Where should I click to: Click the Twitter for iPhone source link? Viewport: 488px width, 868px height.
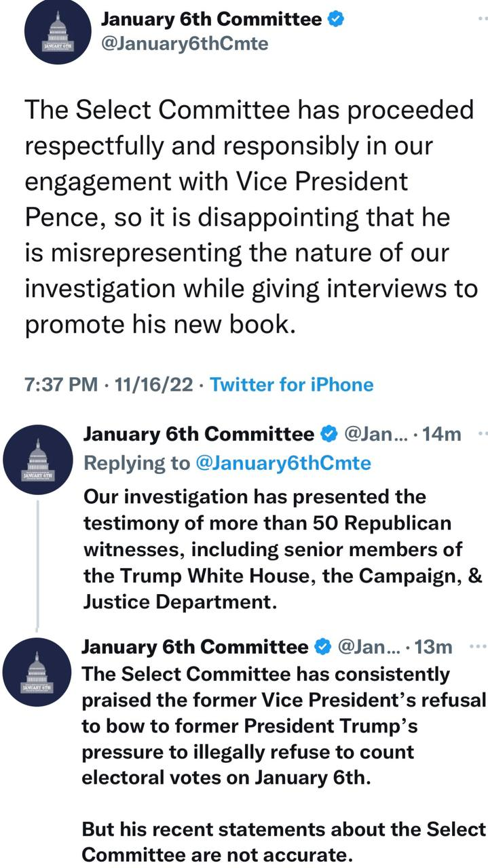(x=292, y=385)
